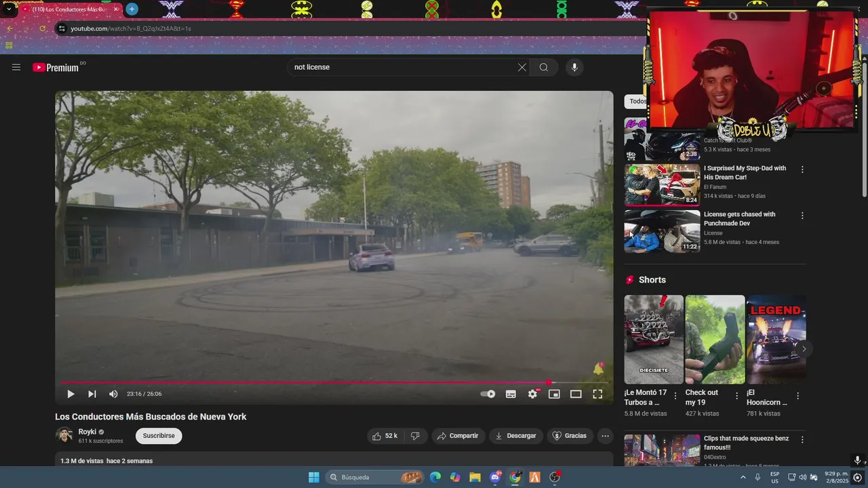
Task: Open options for 'Check out my 19' Short
Action: click(x=737, y=395)
